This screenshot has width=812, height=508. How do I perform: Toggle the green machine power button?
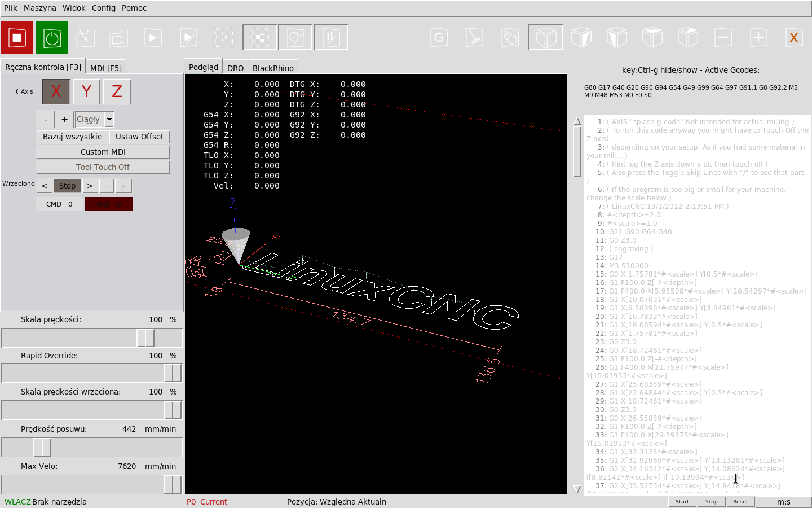tap(51, 38)
